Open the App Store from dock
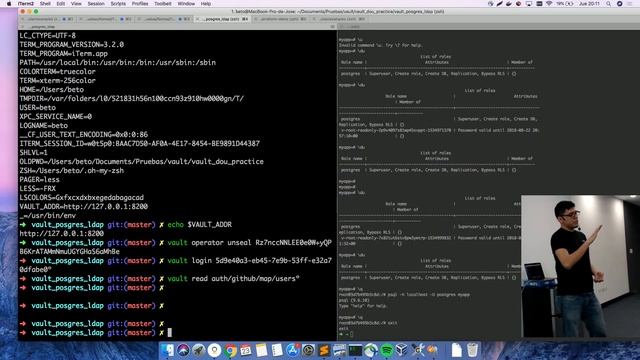Image resolution: width=640 pixels, height=360 pixels. click(x=293, y=350)
